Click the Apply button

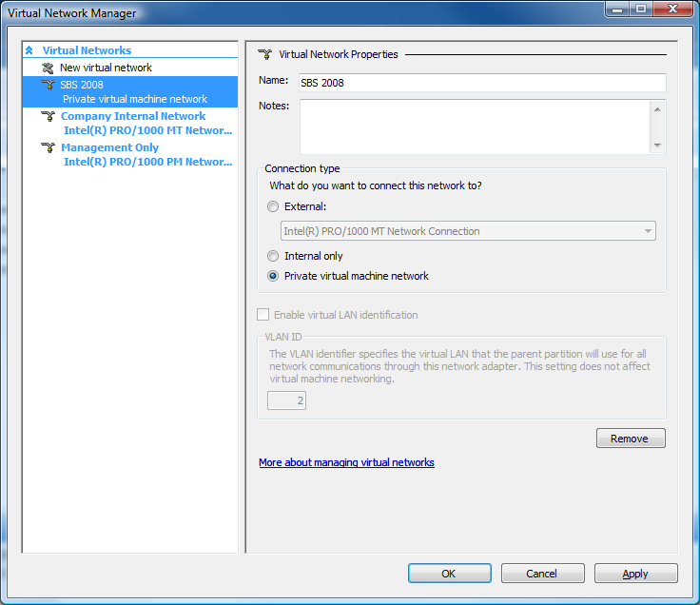[x=635, y=574]
